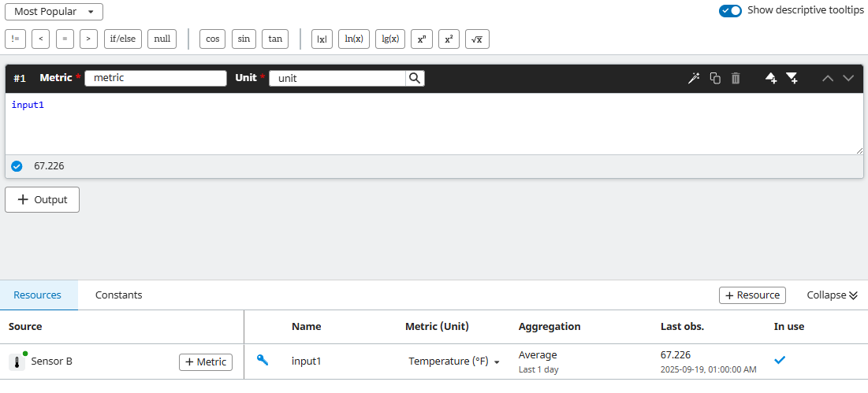The image size is (868, 393).
Task: Move output #1 up with the chevron
Action: point(828,78)
